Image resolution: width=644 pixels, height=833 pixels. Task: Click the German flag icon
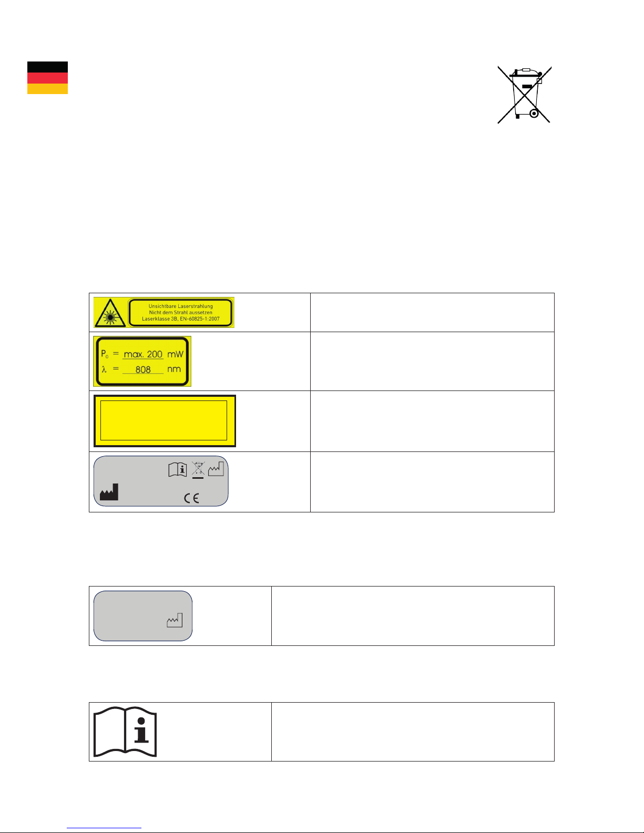(47, 78)
